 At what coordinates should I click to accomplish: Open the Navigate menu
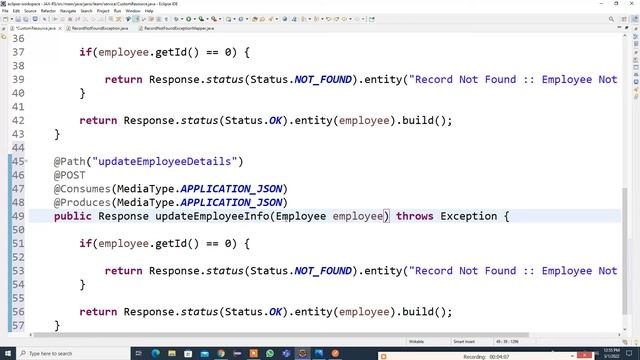click(68, 11)
